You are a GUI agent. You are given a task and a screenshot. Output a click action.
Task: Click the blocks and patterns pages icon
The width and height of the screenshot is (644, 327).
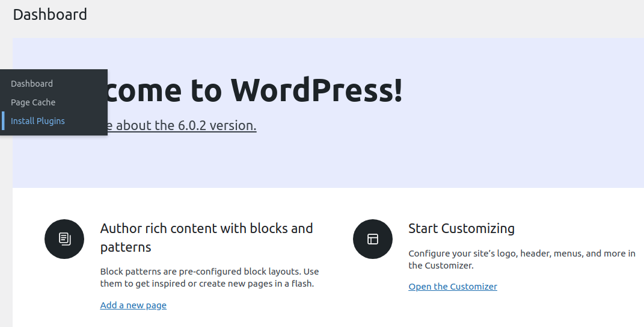[64, 239]
